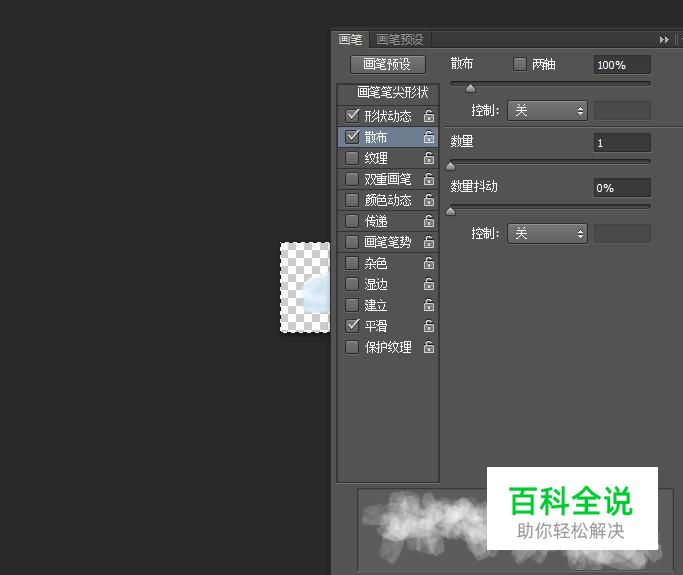The image size is (683, 575).
Task: Toggle lock icon for 平滑
Action: coord(429,326)
